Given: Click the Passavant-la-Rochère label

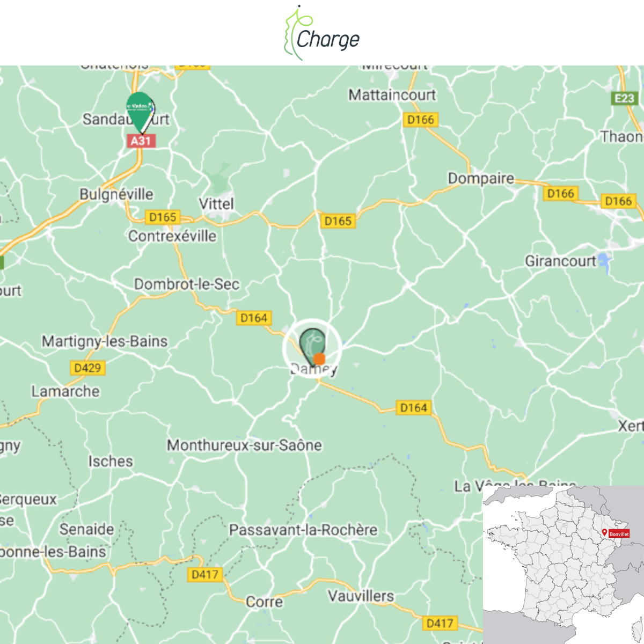Looking at the screenshot, I should click(303, 530).
